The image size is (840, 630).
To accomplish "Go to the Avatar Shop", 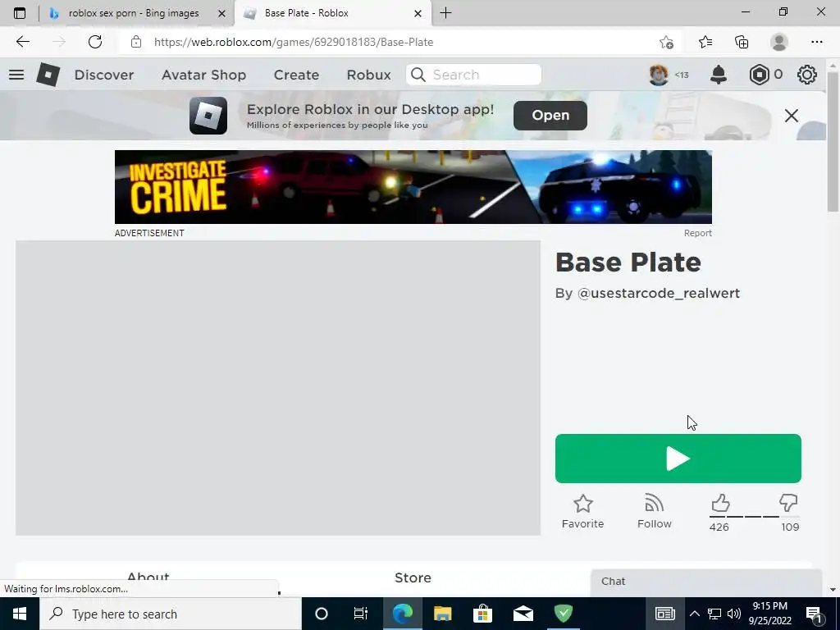I will pyautogui.click(x=203, y=75).
